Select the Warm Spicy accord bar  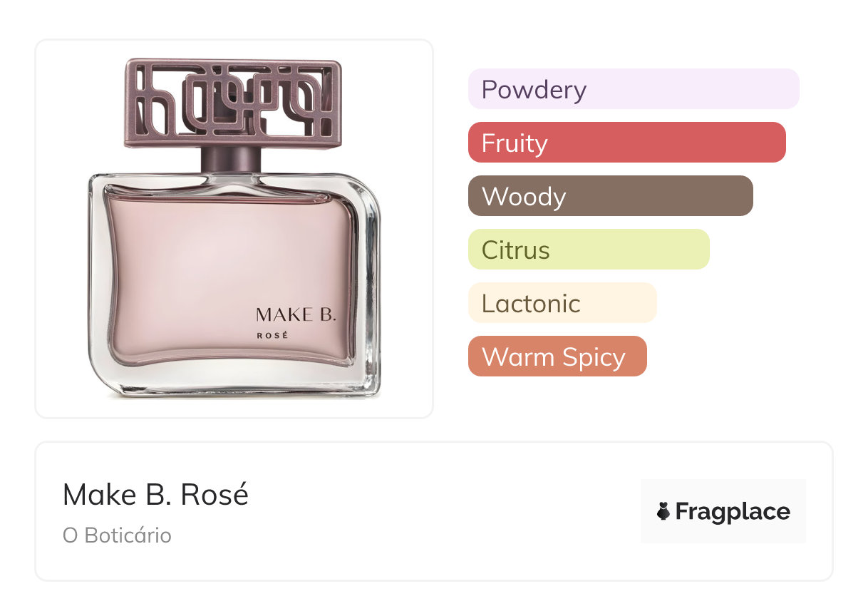[557, 356]
